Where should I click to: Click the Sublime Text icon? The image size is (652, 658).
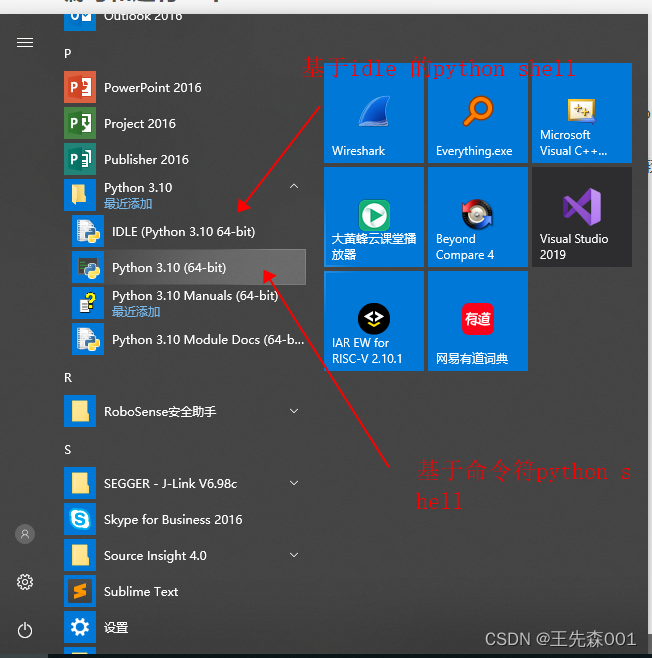[x=80, y=591]
